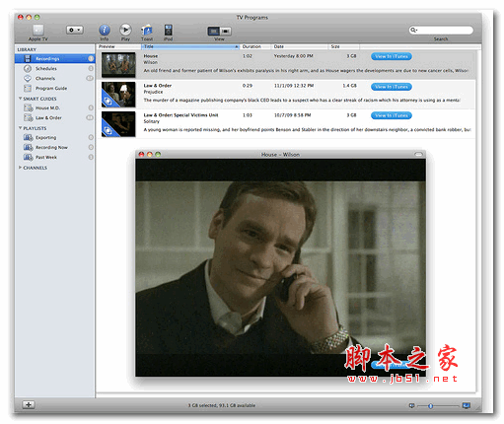Switch to the left View mode segment

coord(214,31)
